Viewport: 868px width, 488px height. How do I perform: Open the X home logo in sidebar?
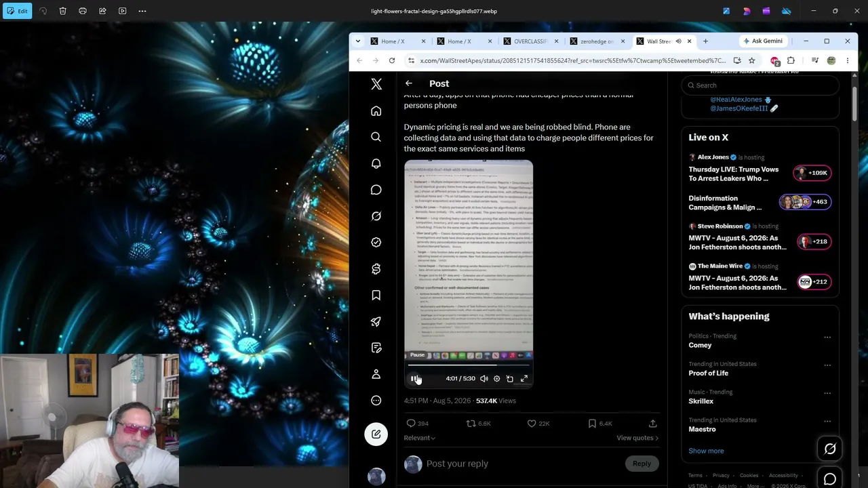(376, 84)
